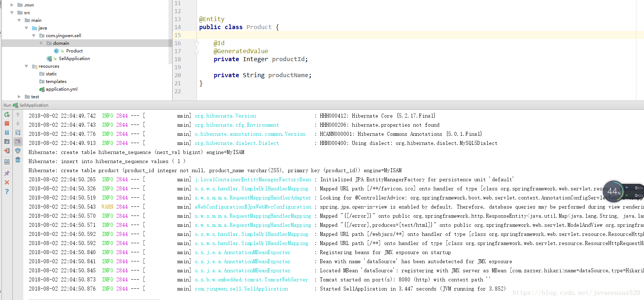This screenshot has height=300, width=644.
Task: Stop the running application with the red square
Action: 7,123
